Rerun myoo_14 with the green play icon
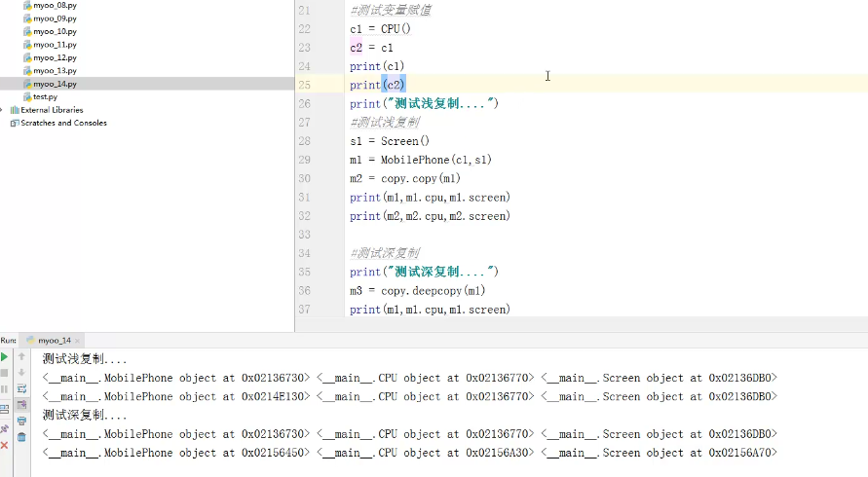The width and height of the screenshot is (868, 477). tap(5, 357)
